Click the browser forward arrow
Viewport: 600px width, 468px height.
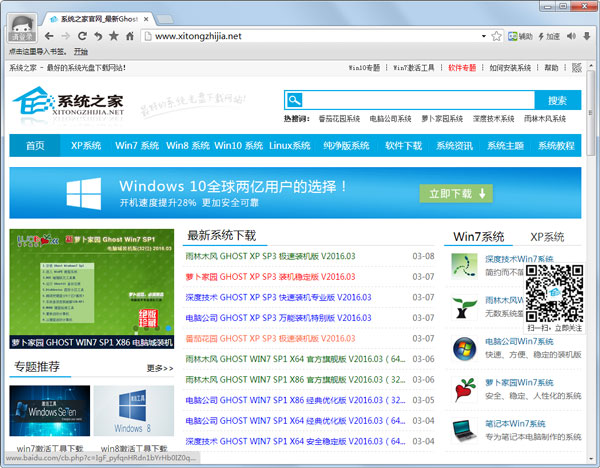pyautogui.click(x=65, y=36)
